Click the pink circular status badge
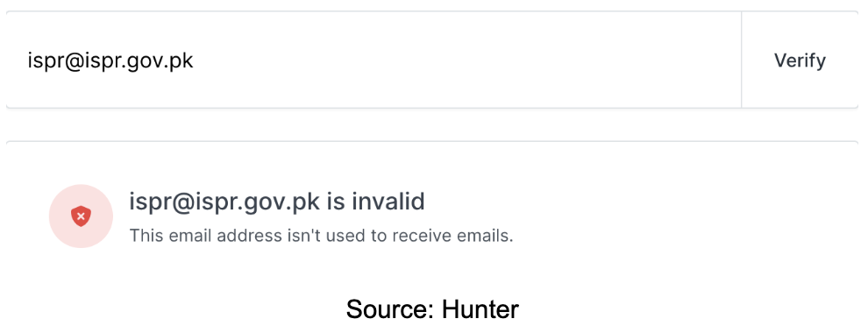Image resolution: width=868 pixels, height=333 pixels. pos(81,216)
